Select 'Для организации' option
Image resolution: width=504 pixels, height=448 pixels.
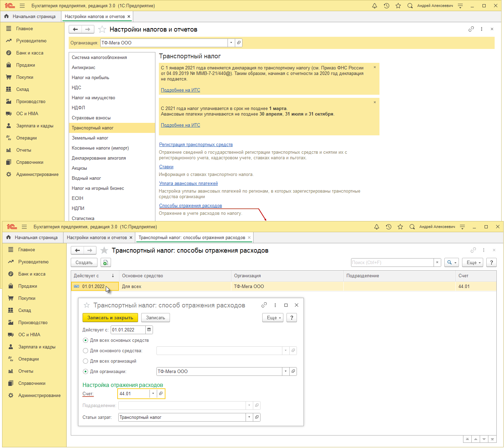tap(85, 371)
